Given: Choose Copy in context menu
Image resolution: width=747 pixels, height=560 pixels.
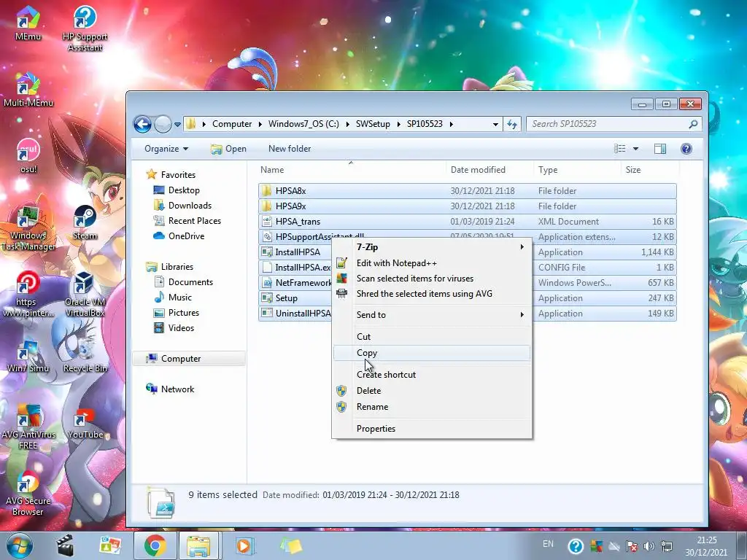Looking at the screenshot, I should pyautogui.click(x=432, y=353).
